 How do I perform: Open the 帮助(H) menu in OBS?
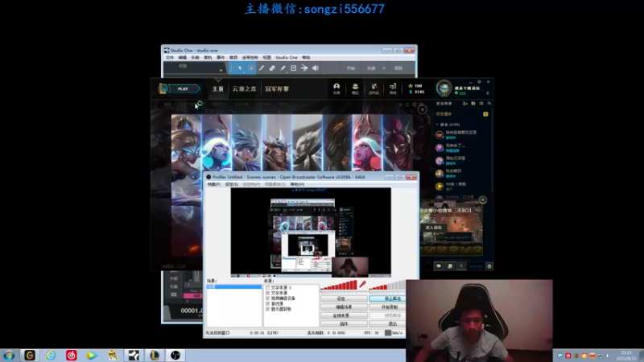(297, 184)
